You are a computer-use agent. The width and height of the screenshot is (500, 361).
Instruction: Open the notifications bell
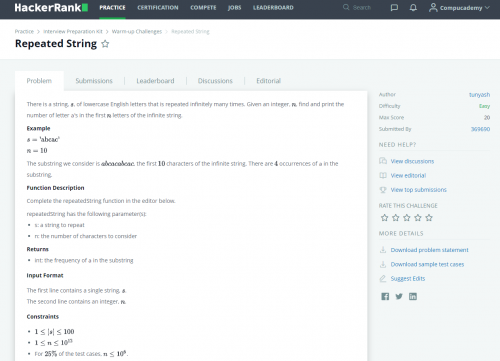pos(413,7)
